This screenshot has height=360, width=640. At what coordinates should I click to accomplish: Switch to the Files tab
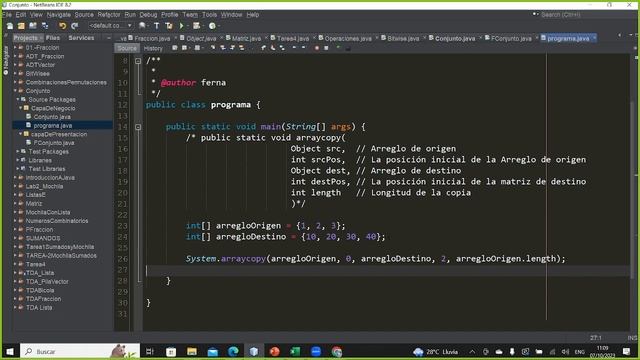pyautogui.click(x=53, y=38)
